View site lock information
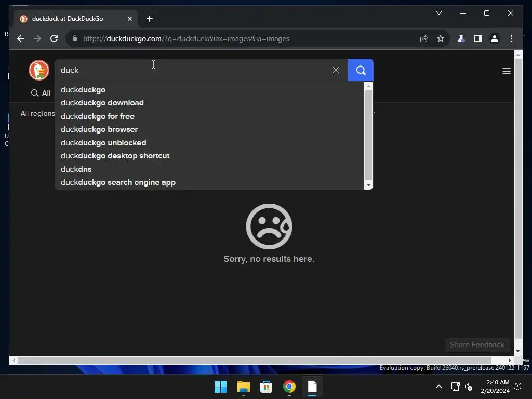Image resolution: width=532 pixels, height=399 pixels. (x=75, y=38)
